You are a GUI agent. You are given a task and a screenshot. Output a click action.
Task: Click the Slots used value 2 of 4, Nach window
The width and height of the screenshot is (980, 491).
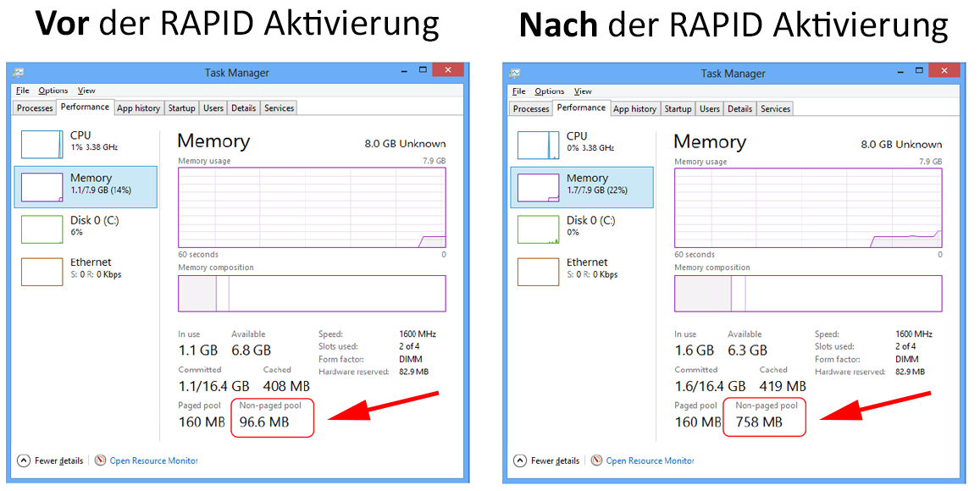coord(905,346)
